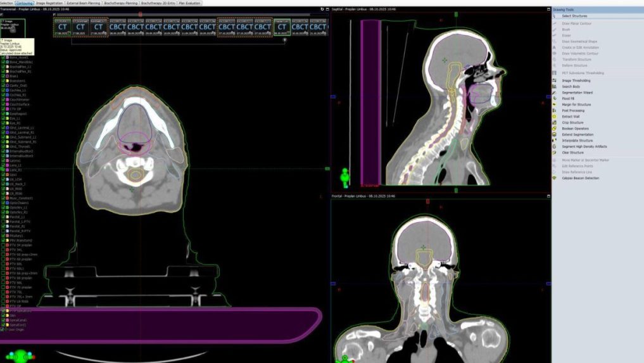Maximize the Frontal view panel
This screenshot has width=644, height=363.
tap(548, 196)
